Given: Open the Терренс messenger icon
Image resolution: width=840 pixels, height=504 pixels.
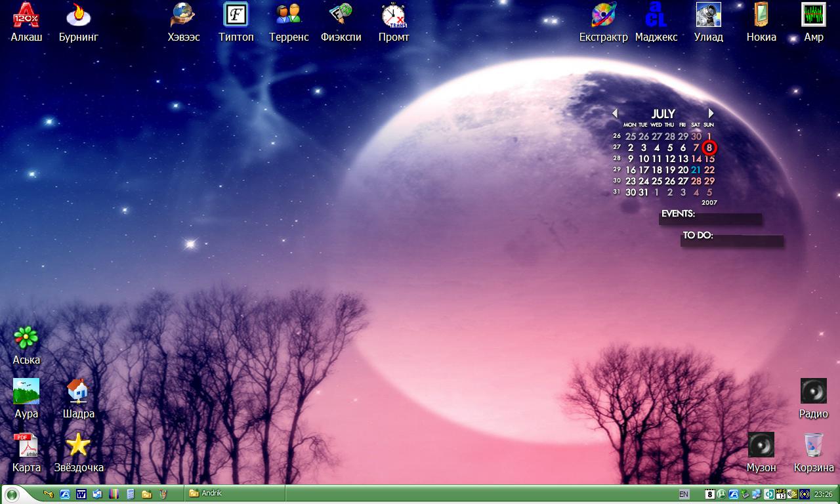Looking at the screenshot, I should click(x=289, y=22).
